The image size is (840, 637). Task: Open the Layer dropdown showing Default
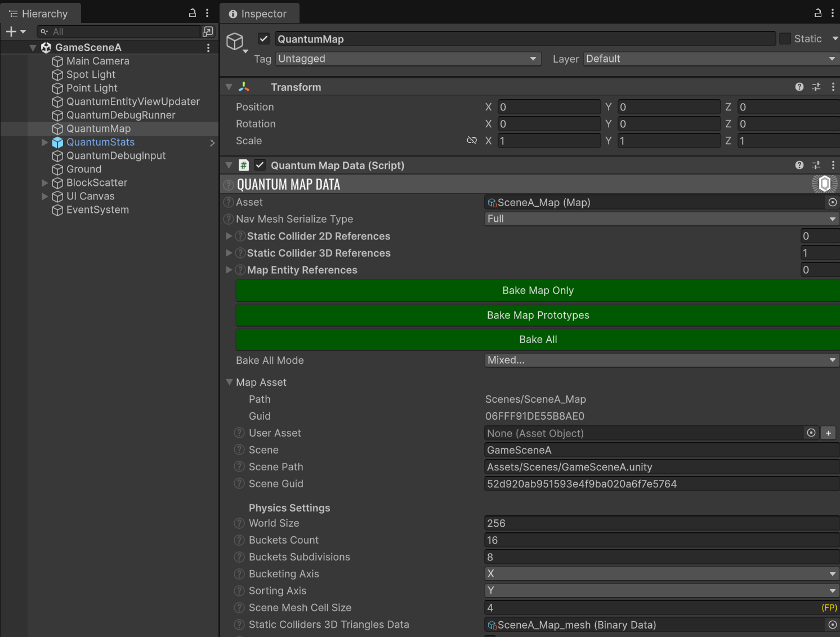click(712, 59)
